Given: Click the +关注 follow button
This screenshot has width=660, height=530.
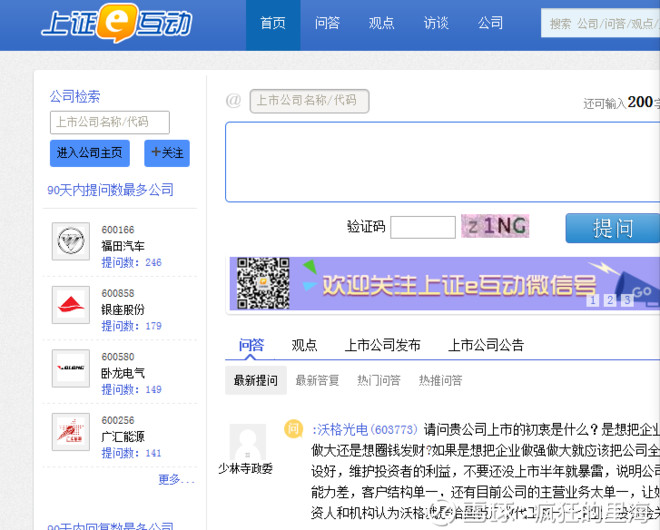Looking at the screenshot, I should tap(167, 153).
